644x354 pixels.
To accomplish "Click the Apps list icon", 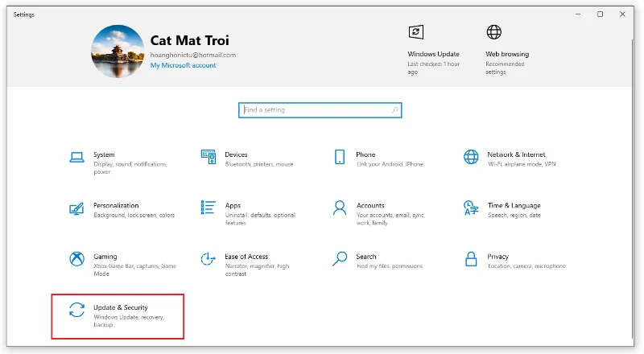I will [x=208, y=208].
